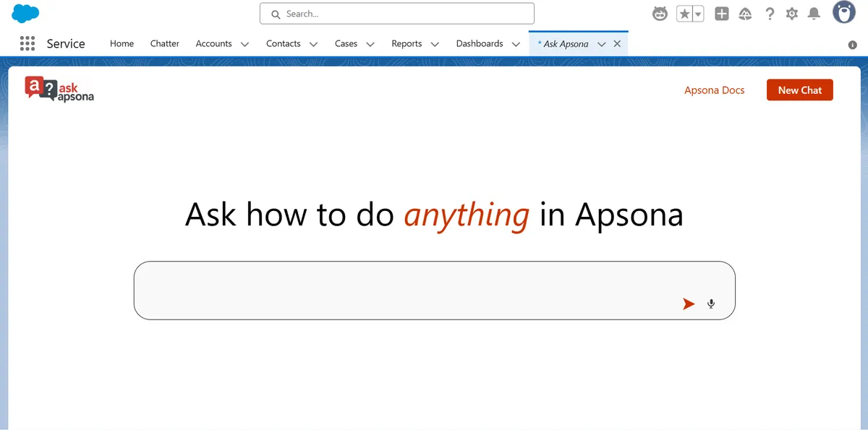Image resolution: width=868 pixels, height=430 pixels.
Task: Expand the Reports tab dropdown chevron
Action: pos(435,44)
